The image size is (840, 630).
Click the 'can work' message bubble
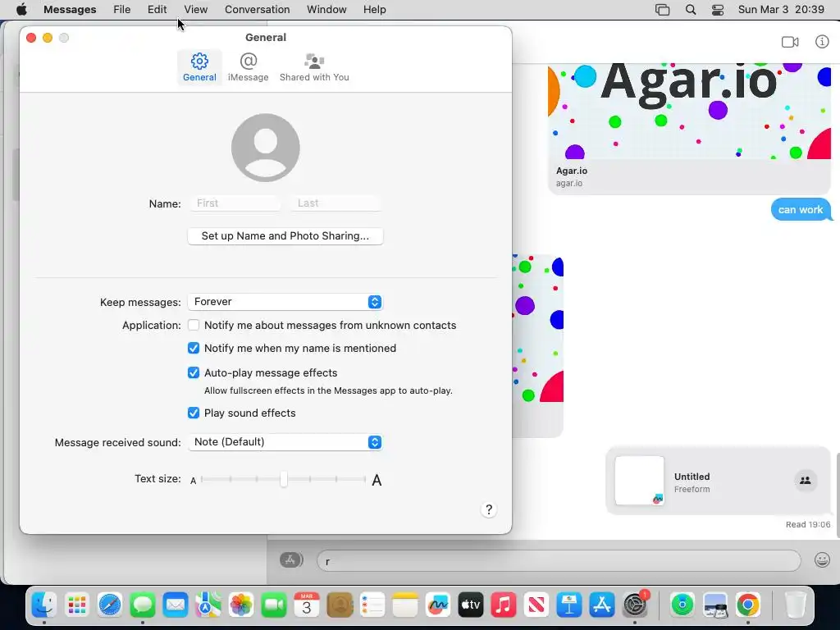pos(801,209)
